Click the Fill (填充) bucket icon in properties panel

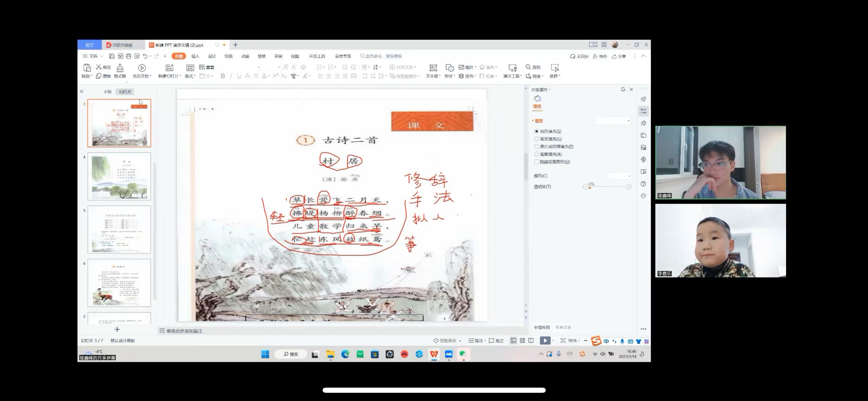coord(537,99)
